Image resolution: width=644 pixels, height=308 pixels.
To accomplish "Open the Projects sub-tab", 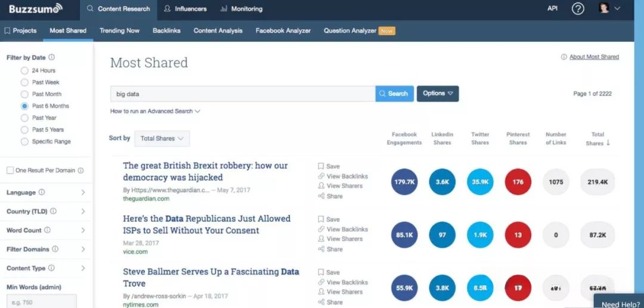I will 20,30.
